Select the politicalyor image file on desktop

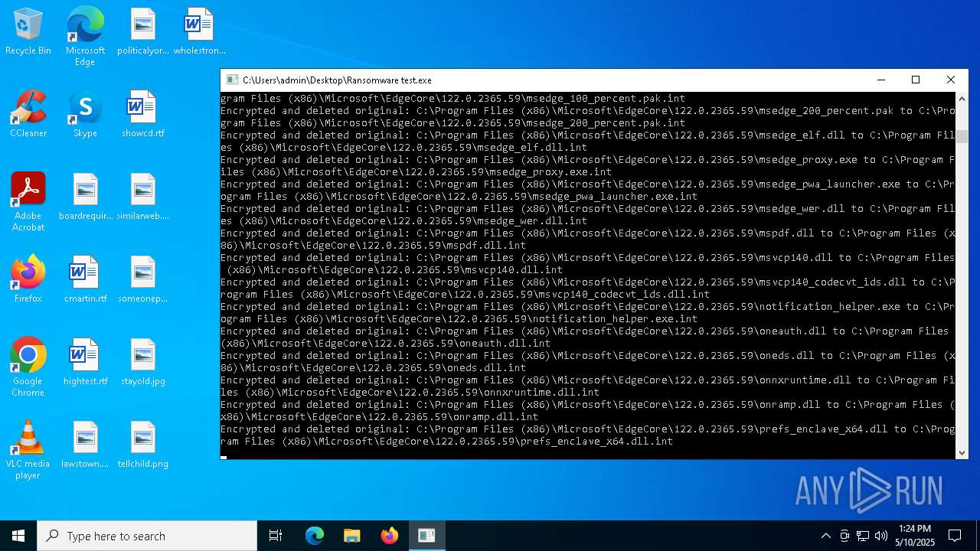(x=142, y=32)
